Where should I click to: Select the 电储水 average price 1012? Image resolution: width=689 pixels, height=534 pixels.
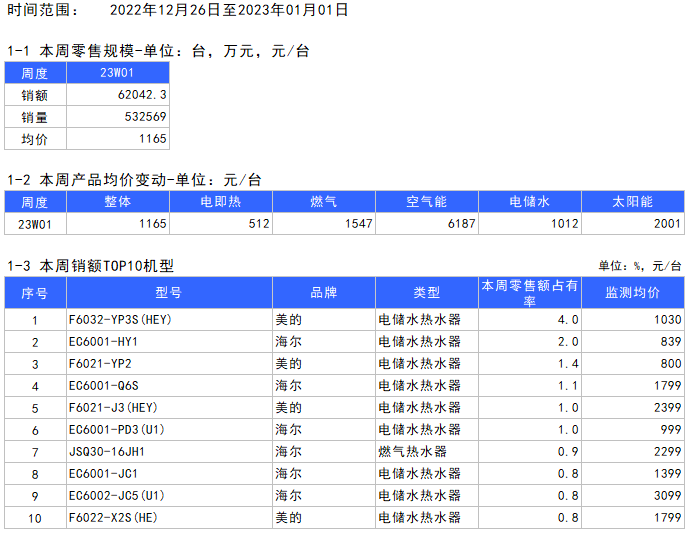click(564, 223)
